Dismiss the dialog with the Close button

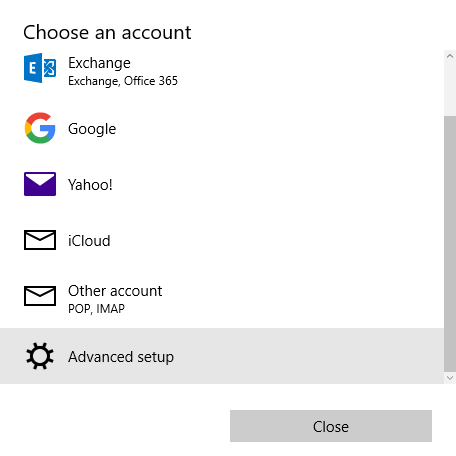pos(331,426)
